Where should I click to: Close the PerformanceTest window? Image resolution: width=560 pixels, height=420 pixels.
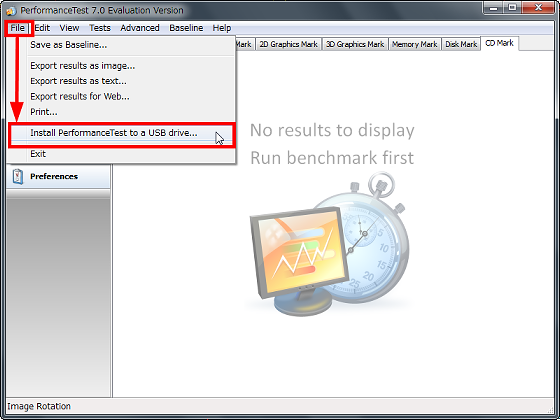[x=538, y=8]
